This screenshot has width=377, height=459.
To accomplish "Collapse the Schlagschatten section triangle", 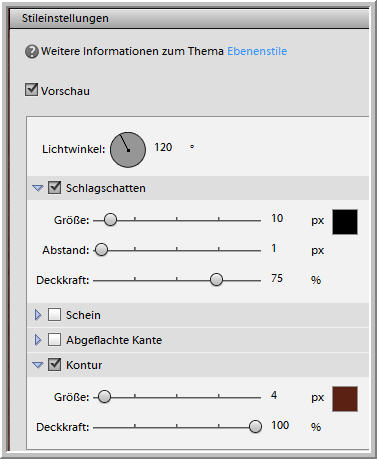I will click(38, 188).
